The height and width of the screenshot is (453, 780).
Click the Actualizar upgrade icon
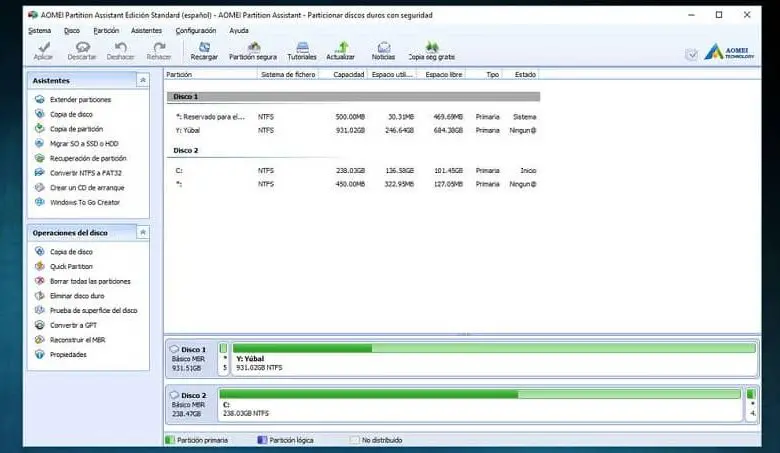341,51
